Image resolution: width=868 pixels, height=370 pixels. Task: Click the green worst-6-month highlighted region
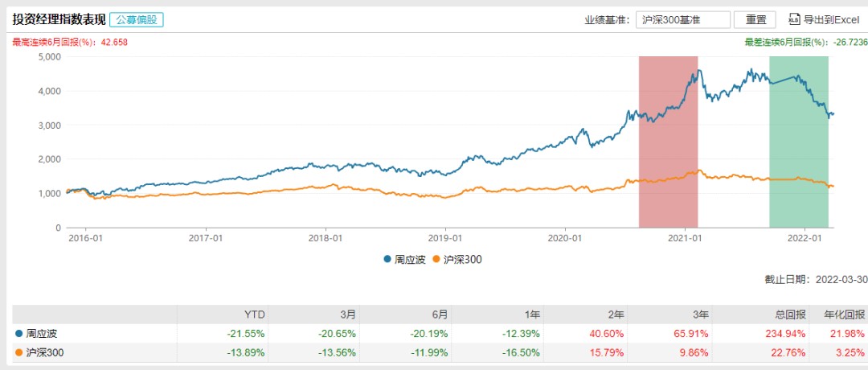click(799, 142)
